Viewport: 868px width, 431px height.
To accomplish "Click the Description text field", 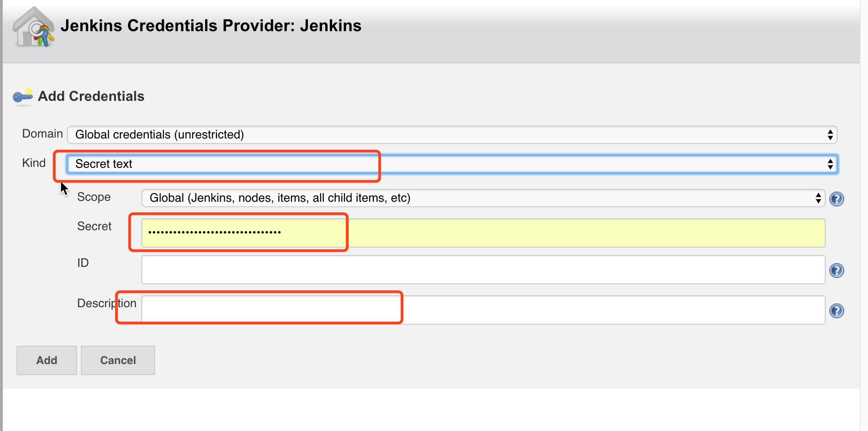I will (483, 310).
